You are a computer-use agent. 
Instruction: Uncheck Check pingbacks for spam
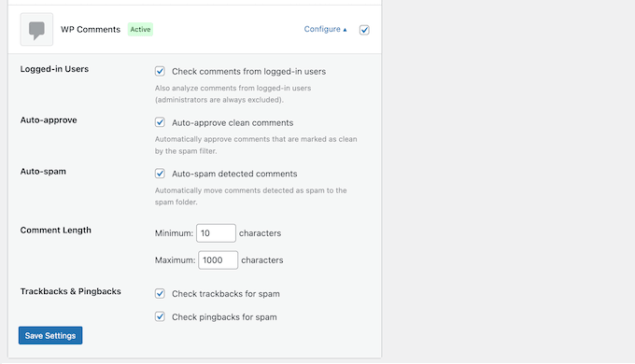[160, 316]
